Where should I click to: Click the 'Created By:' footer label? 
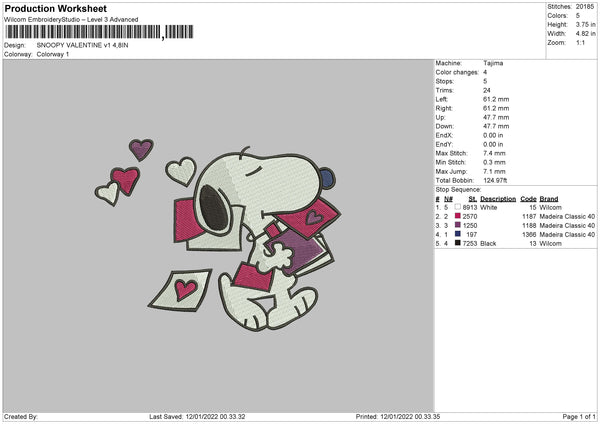click(x=21, y=417)
